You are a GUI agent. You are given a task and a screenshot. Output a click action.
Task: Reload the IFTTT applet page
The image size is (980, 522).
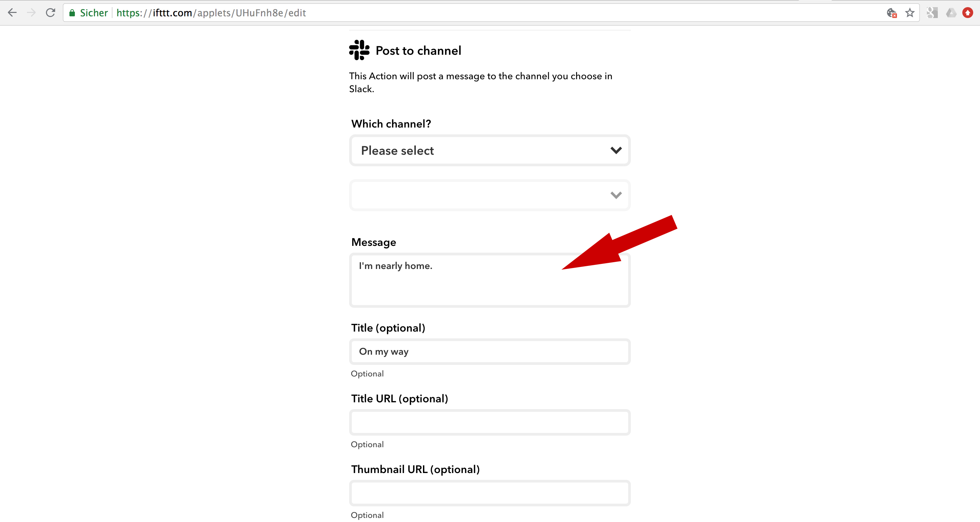51,13
